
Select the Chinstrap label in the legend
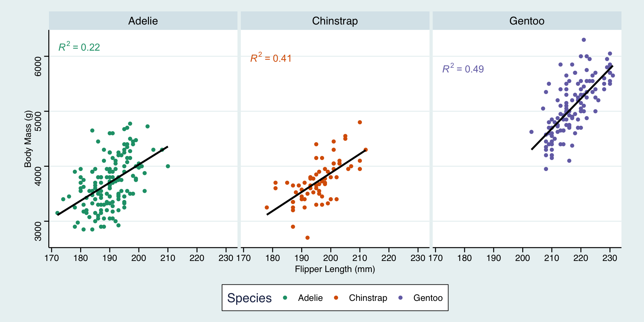click(x=368, y=298)
